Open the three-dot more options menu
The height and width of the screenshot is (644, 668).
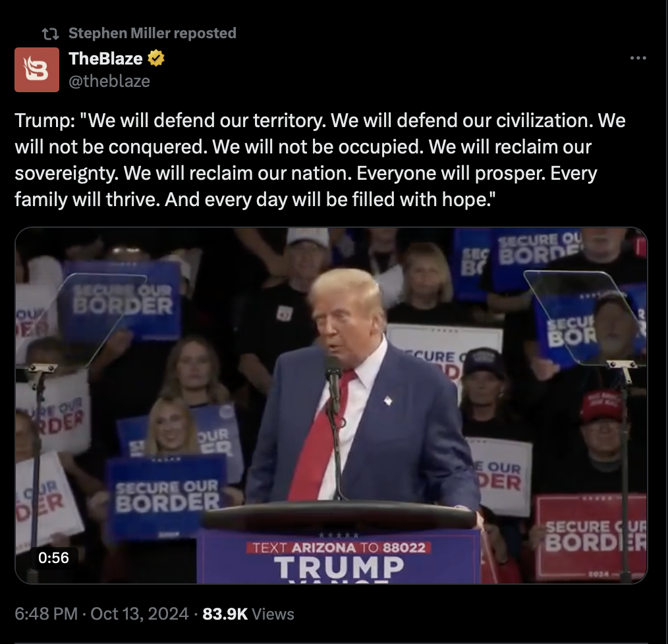638,58
